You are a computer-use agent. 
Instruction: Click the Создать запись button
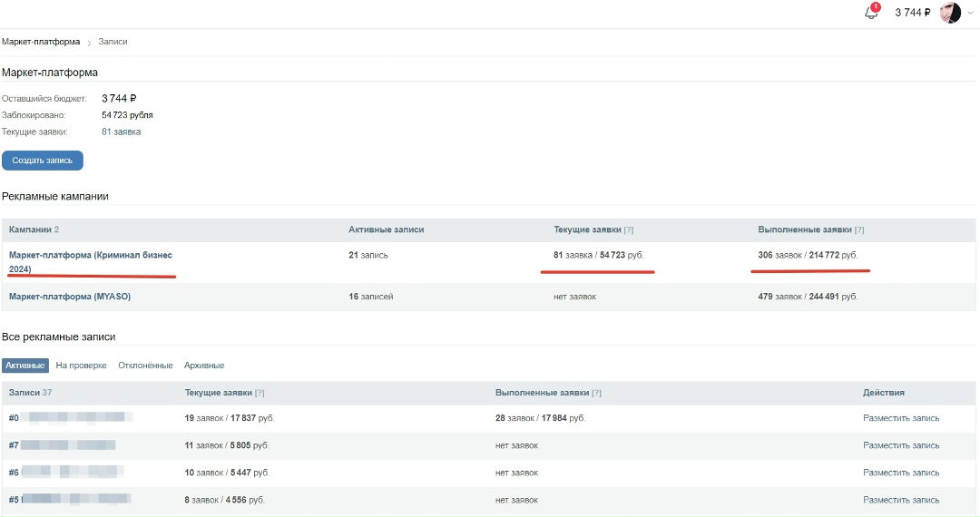click(43, 161)
